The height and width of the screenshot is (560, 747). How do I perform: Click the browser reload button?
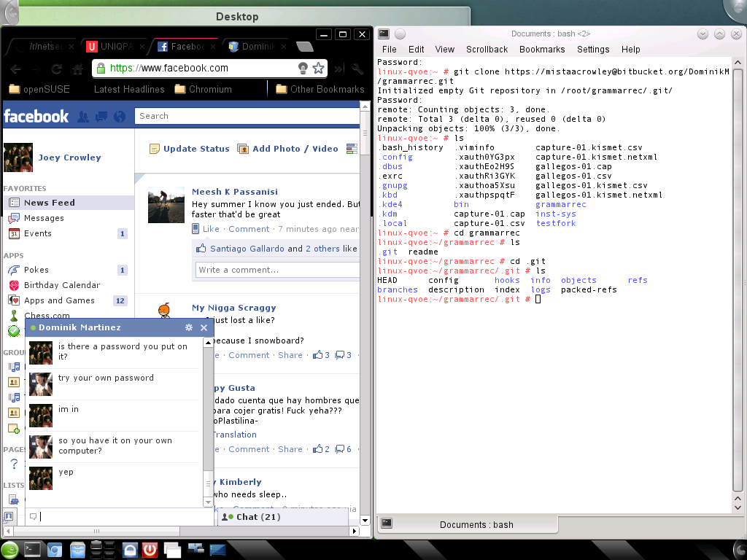pos(56,69)
